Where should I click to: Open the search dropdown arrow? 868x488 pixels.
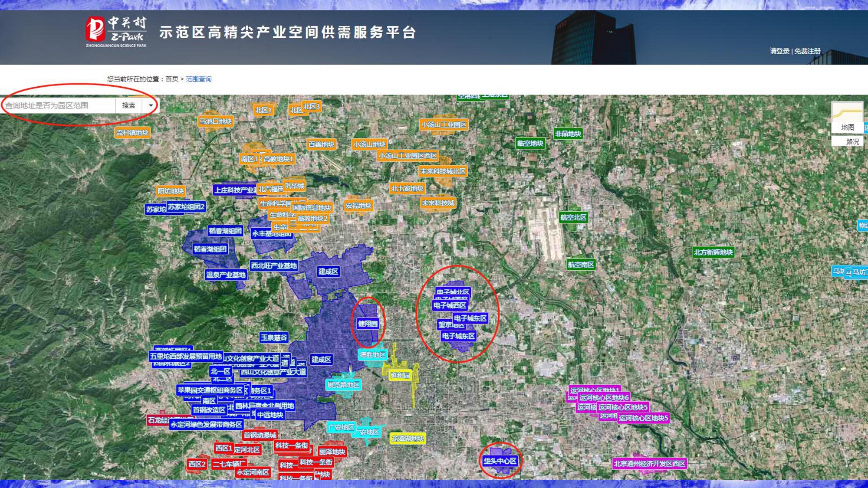151,105
